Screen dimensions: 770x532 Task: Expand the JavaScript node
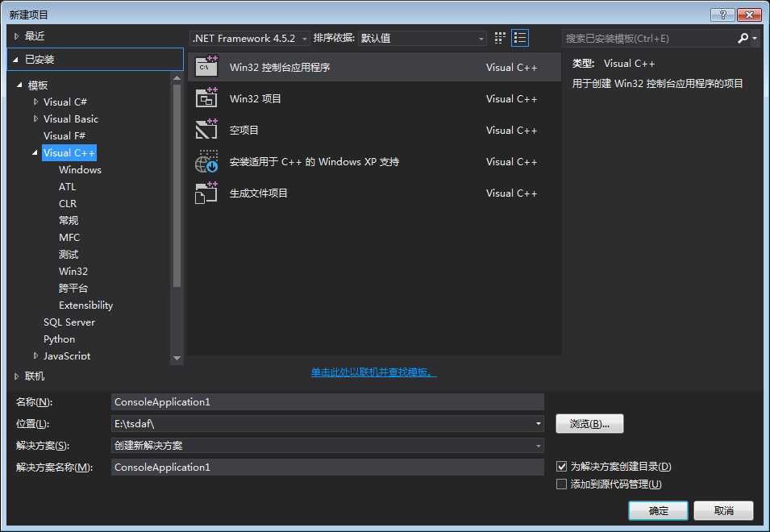(35, 355)
